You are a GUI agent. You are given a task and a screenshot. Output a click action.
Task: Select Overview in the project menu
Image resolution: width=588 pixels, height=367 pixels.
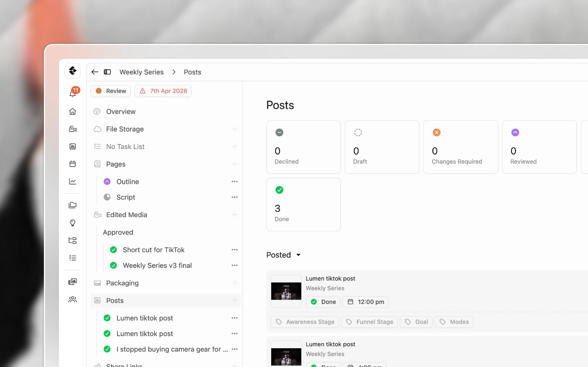[x=121, y=111]
